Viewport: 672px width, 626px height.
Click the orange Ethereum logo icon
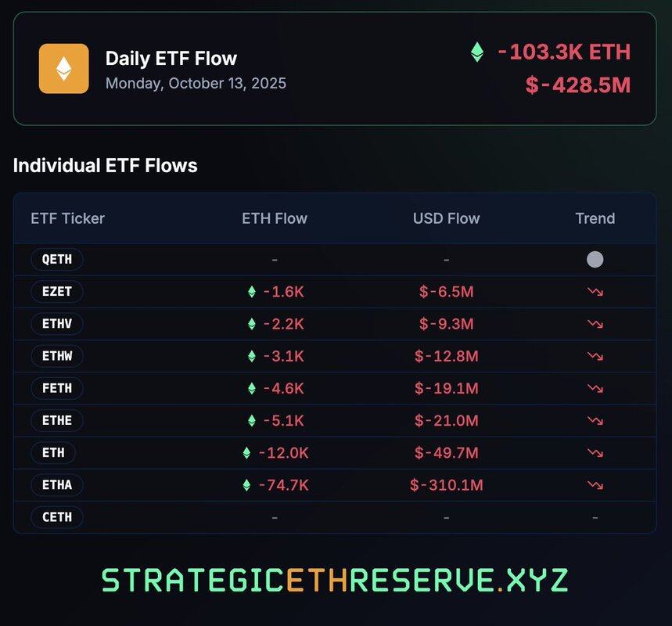pos(63,68)
